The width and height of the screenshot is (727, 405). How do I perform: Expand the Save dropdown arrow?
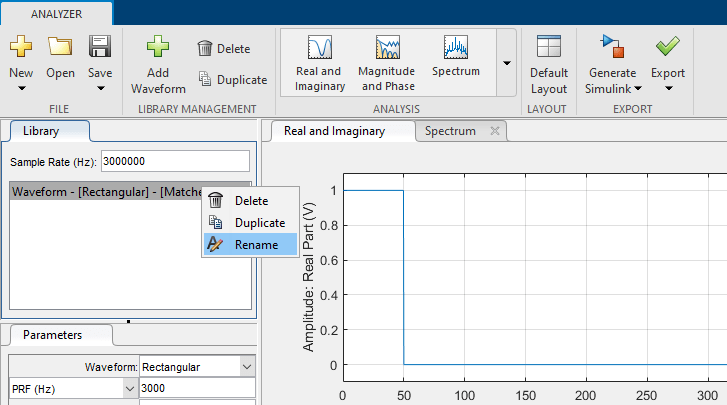[101, 89]
